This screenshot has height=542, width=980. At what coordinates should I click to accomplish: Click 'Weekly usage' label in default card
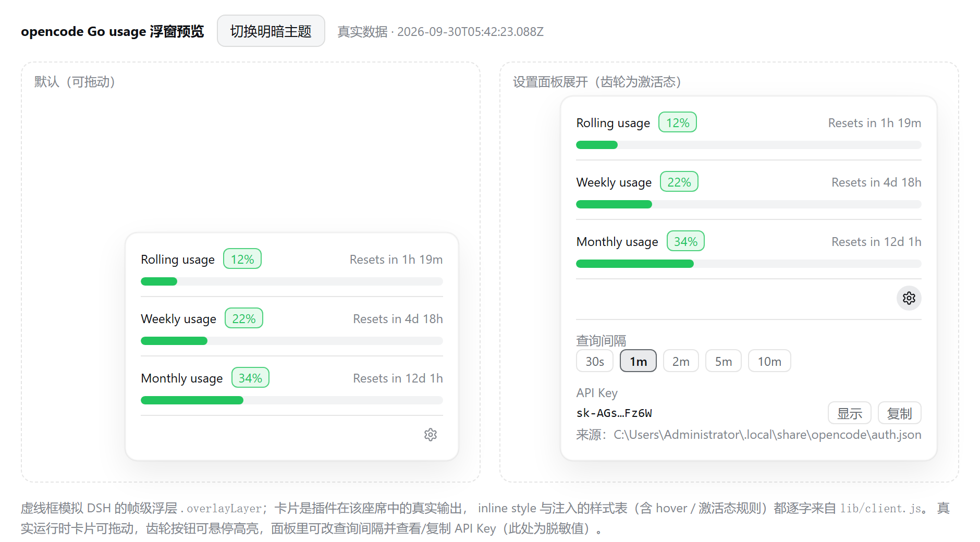pos(178,319)
